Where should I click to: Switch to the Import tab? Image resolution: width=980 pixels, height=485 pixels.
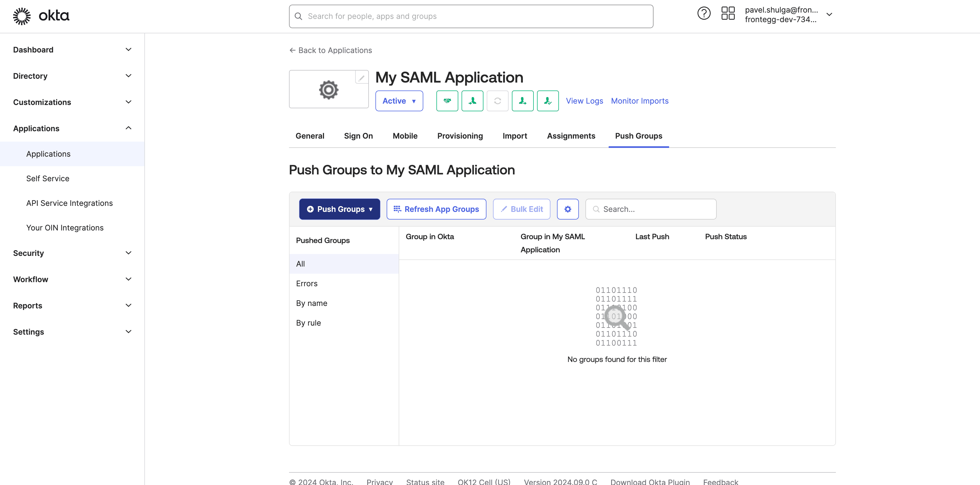(515, 136)
